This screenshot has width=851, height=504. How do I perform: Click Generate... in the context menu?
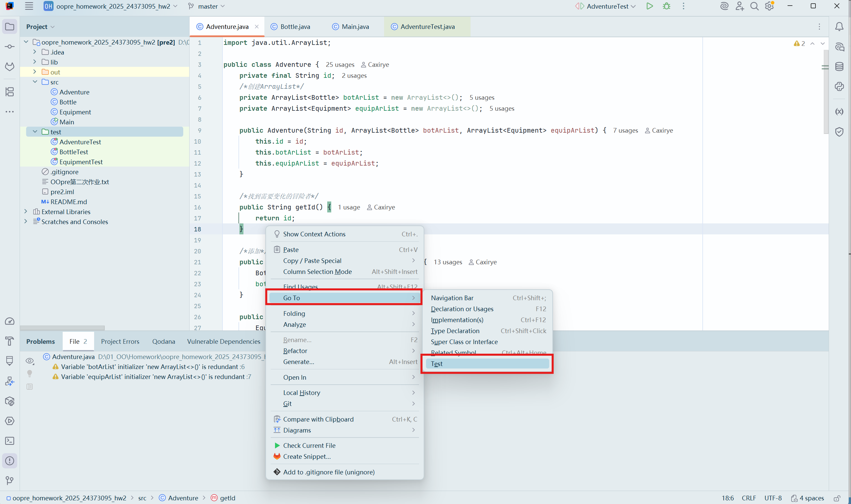click(x=298, y=362)
